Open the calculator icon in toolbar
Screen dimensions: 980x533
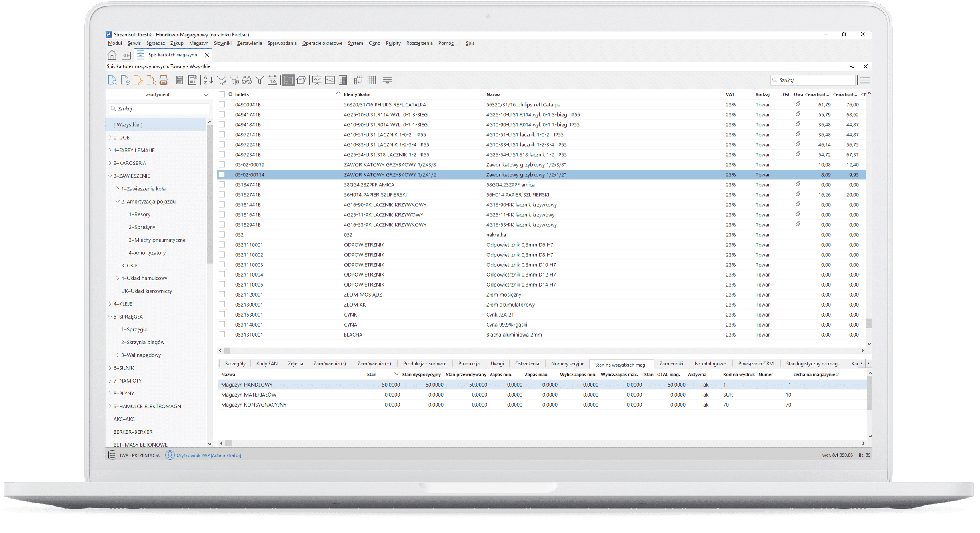(x=180, y=80)
